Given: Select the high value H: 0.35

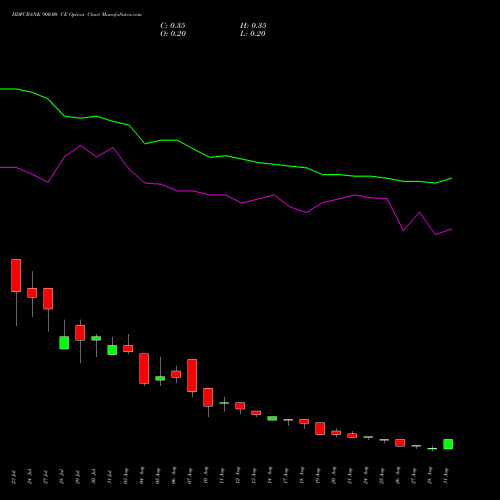Looking at the screenshot, I should (x=253, y=26).
